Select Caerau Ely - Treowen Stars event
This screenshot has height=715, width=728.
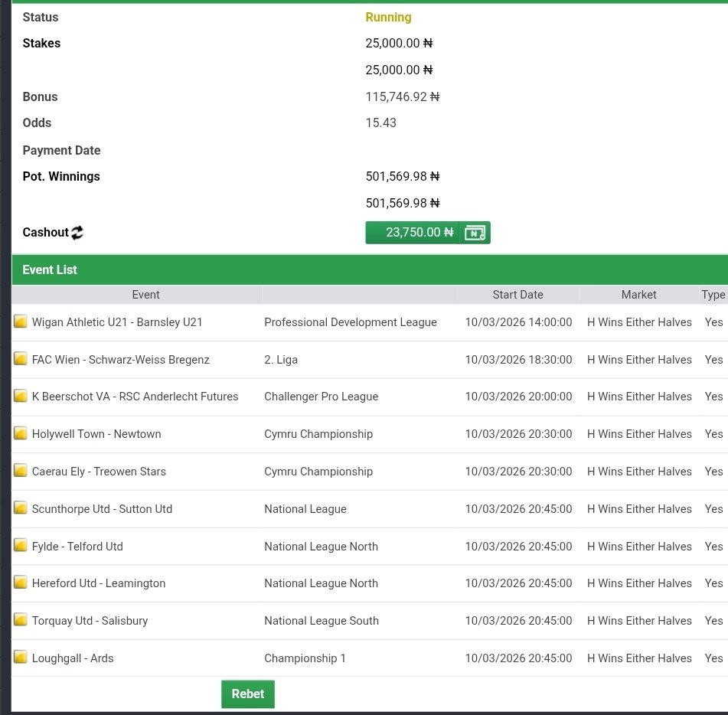click(99, 472)
